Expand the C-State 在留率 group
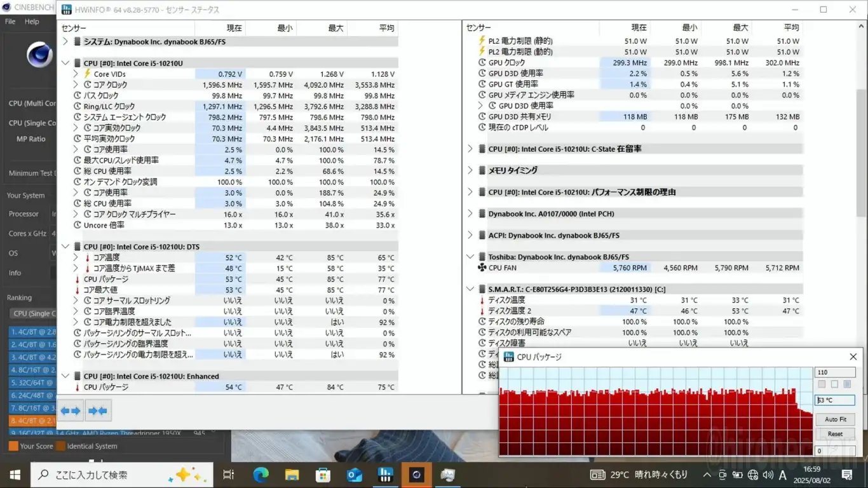The image size is (868, 488). 470,149
